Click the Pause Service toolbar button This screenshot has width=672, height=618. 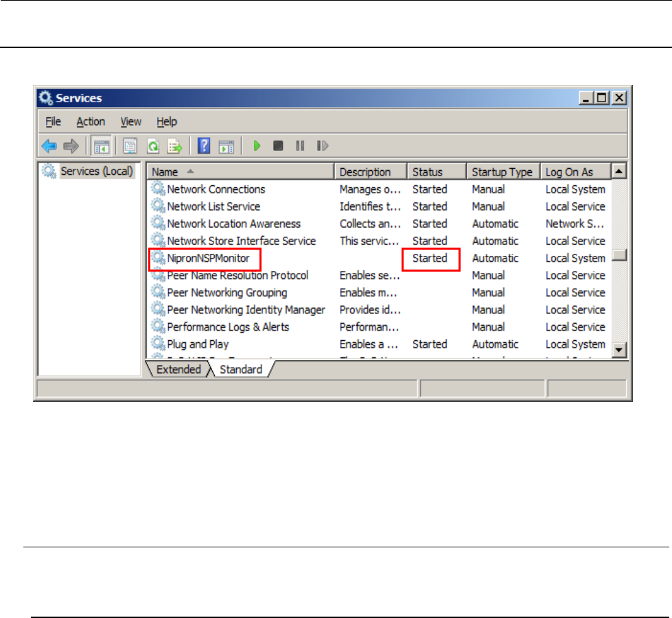click(x=300, y=146)
